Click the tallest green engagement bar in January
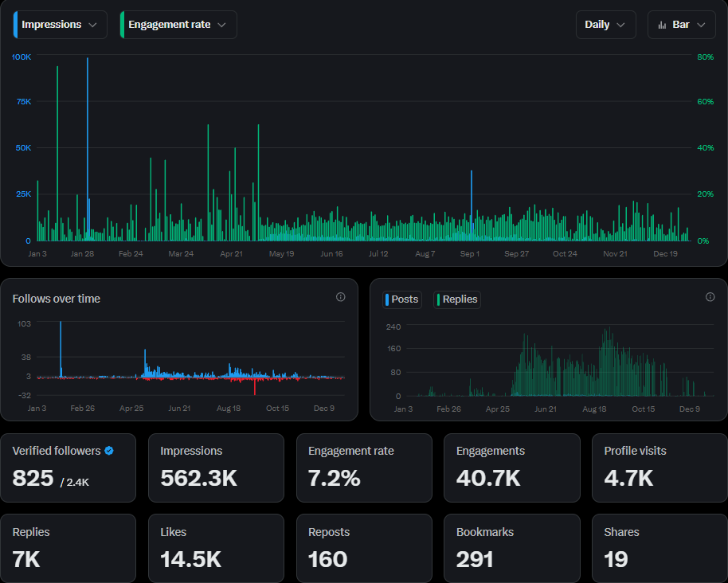Image resolution: width=728 pixels, height=583 pixels. pos(57,153)
